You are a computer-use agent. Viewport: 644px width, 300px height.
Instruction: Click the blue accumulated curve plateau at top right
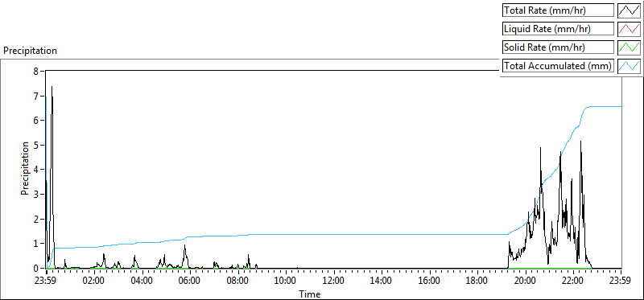click(x=604, y=106)
